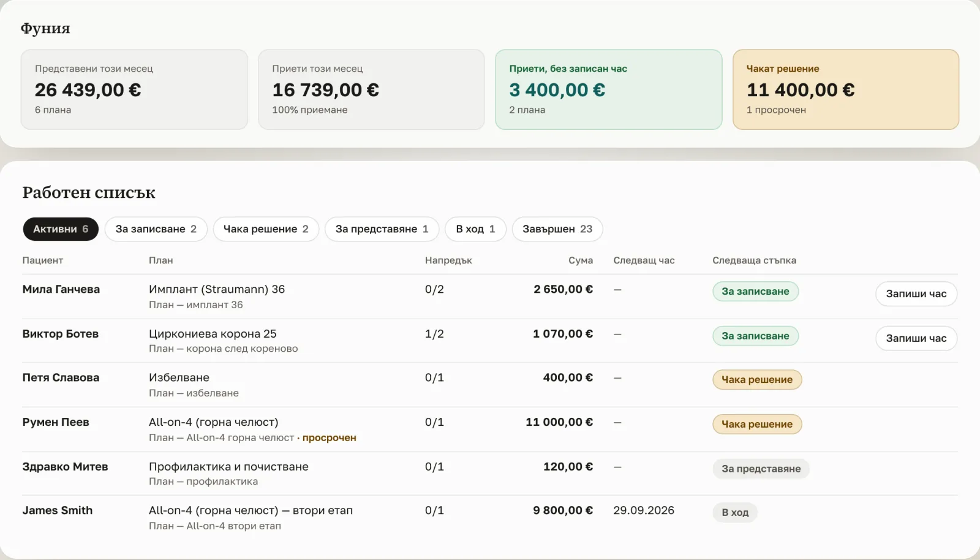The image size is (980, 560).
Task: Click the Следваща стъпка column header
Action: tap(754, 260)
